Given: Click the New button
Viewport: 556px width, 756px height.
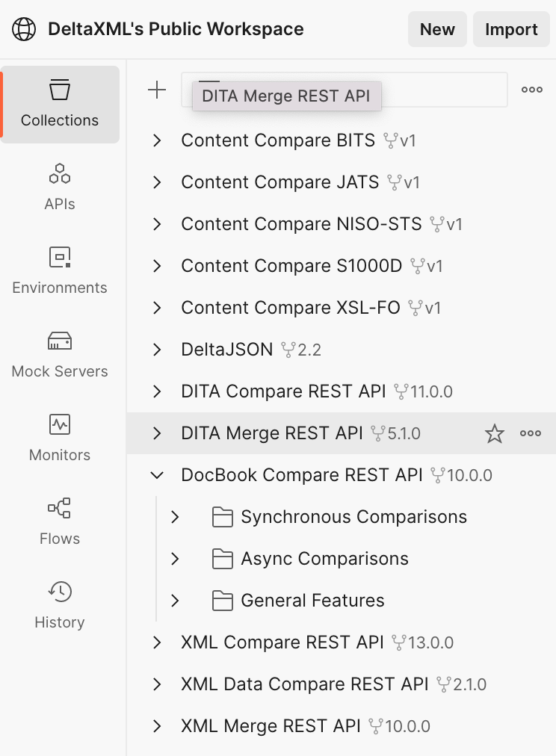Looking at the screenshot, I should pyautogui.click(x=437, y=30).
